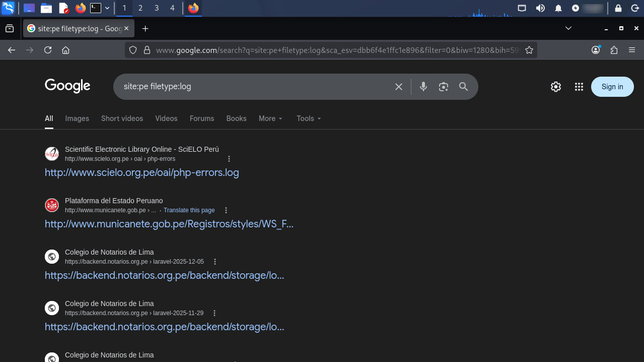
Task: Open Google quick settings gear icon
Action: (555, 87)
